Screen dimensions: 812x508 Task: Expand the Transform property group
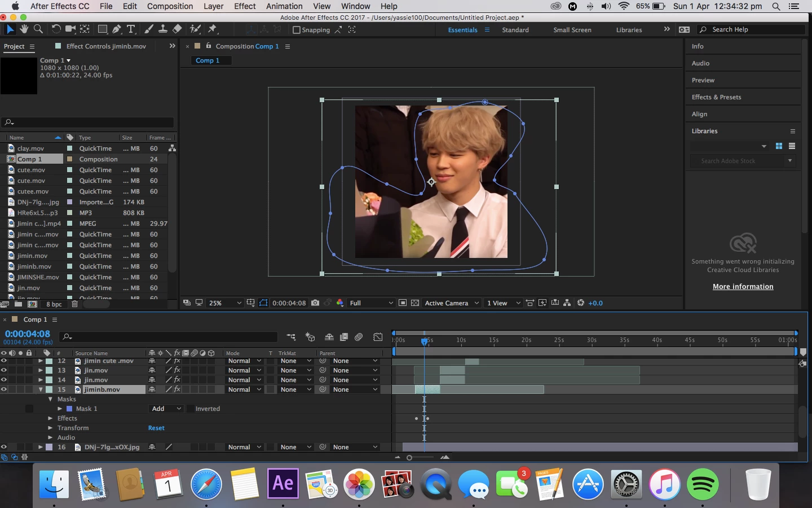coord(50,428)
